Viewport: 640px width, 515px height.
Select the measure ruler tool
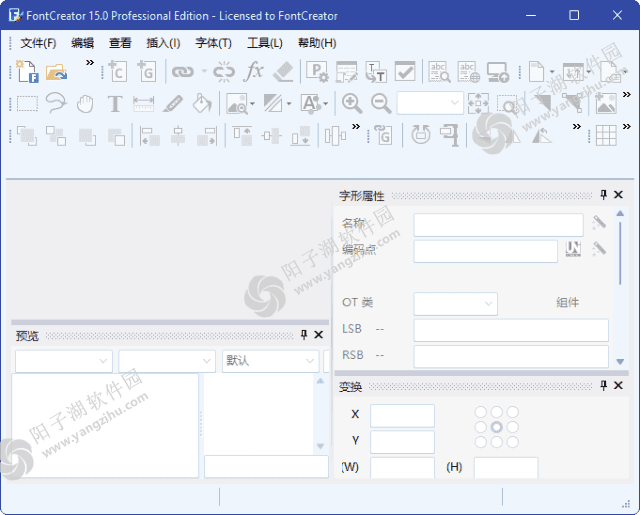(144, 104)
